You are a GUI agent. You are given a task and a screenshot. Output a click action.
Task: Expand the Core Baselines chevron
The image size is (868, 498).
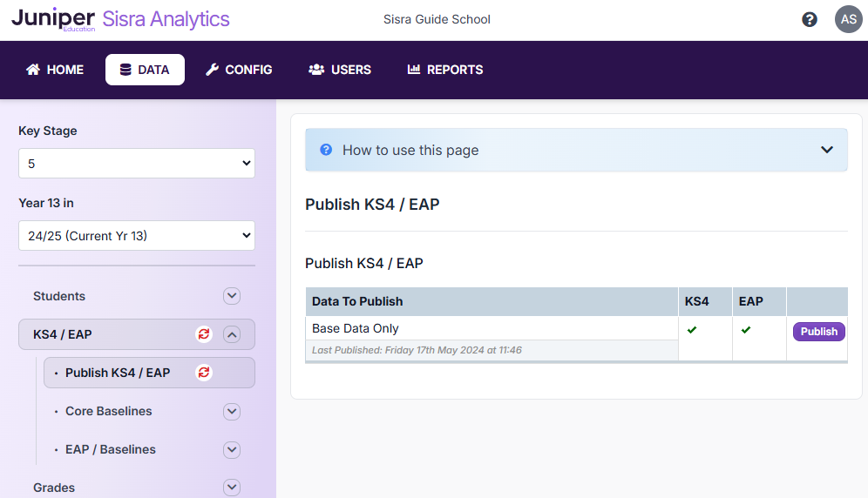coord(232,411)
